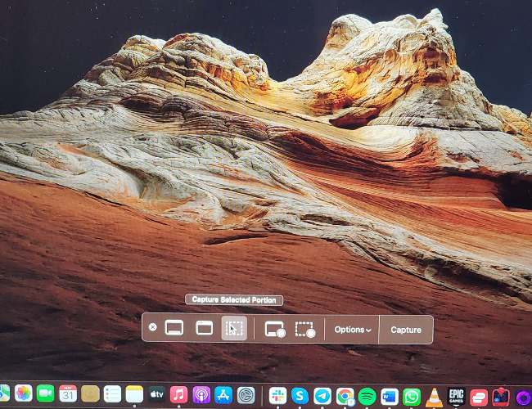This screenshot has height=409, width=532.
Task: Choose Record Entire Screen icon
Action: pos(275,330)
